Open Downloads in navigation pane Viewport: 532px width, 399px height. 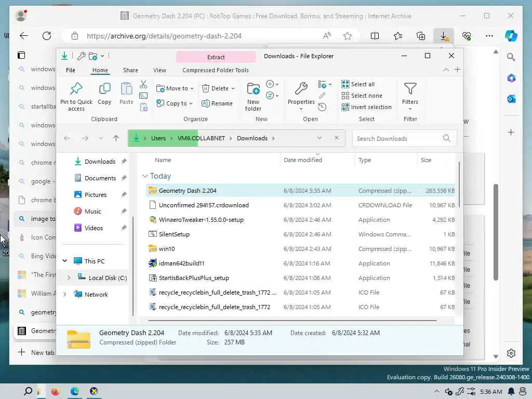[x=100, y=162]
